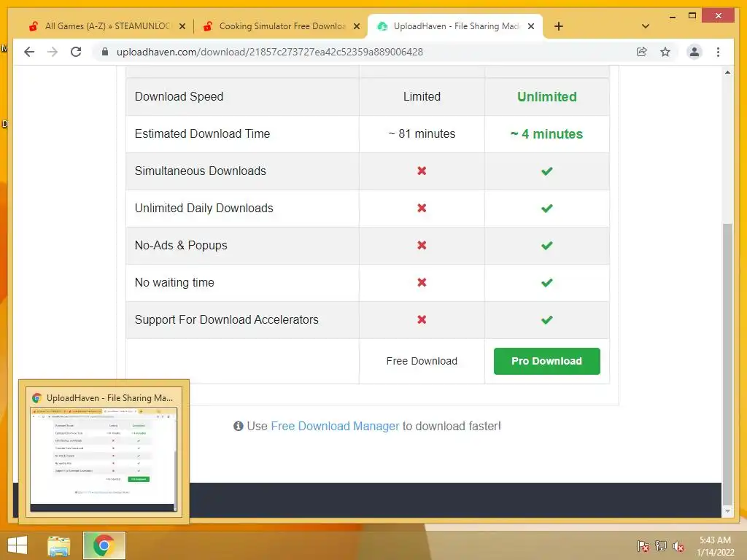The width and height of the screenshot is (747, 560).
Task: Click the '~ 4 minutes' cell
Action: pyautogui.click(x=547, y=134)
